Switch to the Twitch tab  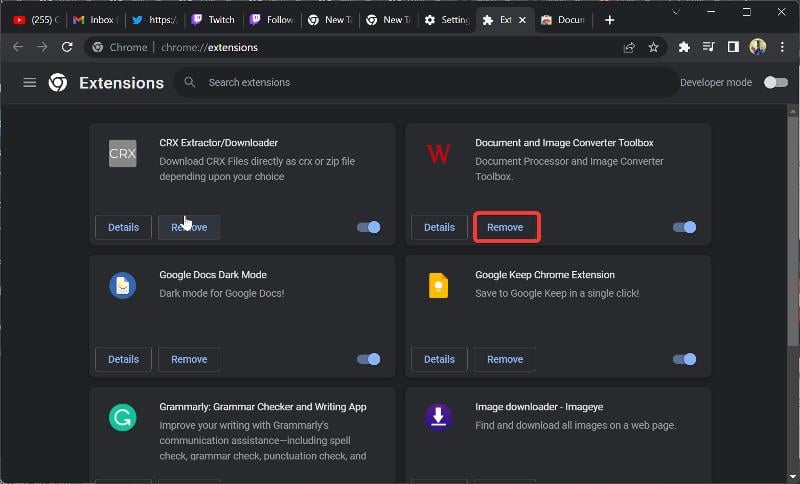point(213,20)
